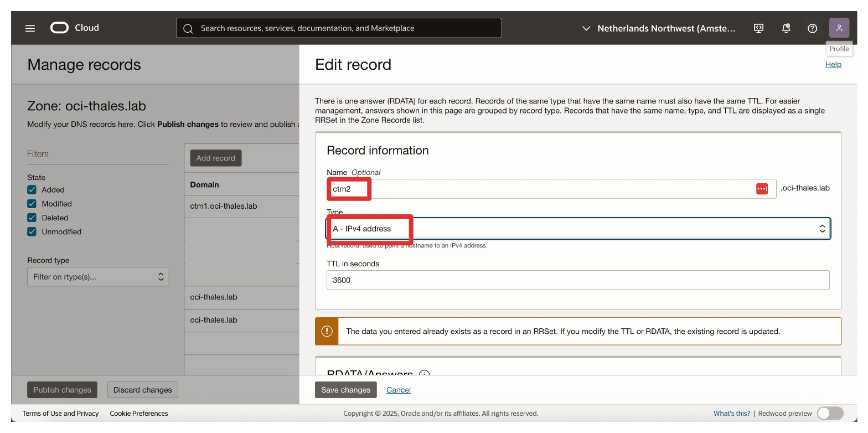
Task: Open the hamburger navigation menu
Action: 30,28
